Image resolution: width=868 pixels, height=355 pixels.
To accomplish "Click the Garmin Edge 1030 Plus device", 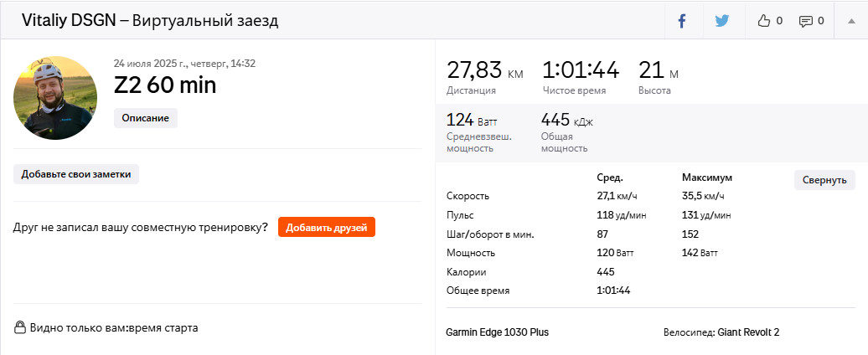I will 497,332.
